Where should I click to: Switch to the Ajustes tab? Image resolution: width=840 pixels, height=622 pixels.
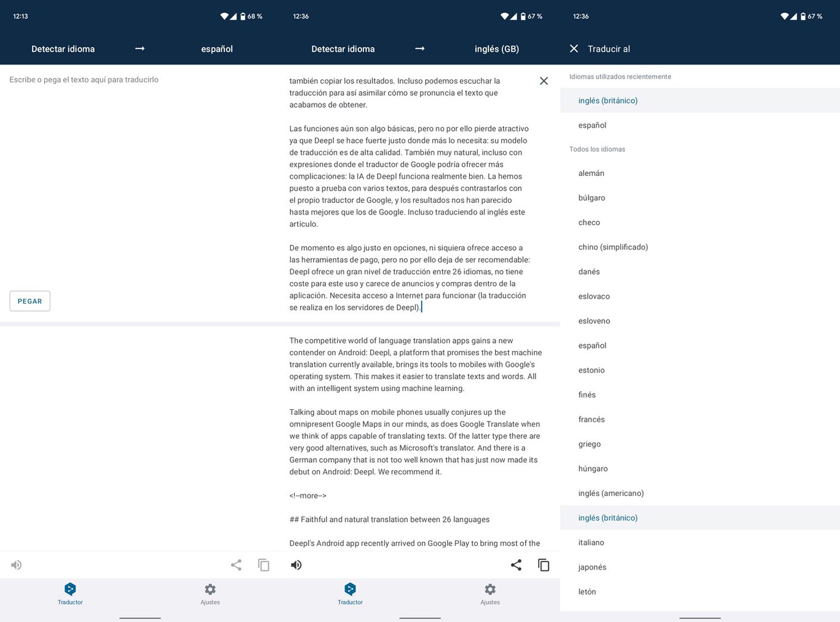pos(490,595)
